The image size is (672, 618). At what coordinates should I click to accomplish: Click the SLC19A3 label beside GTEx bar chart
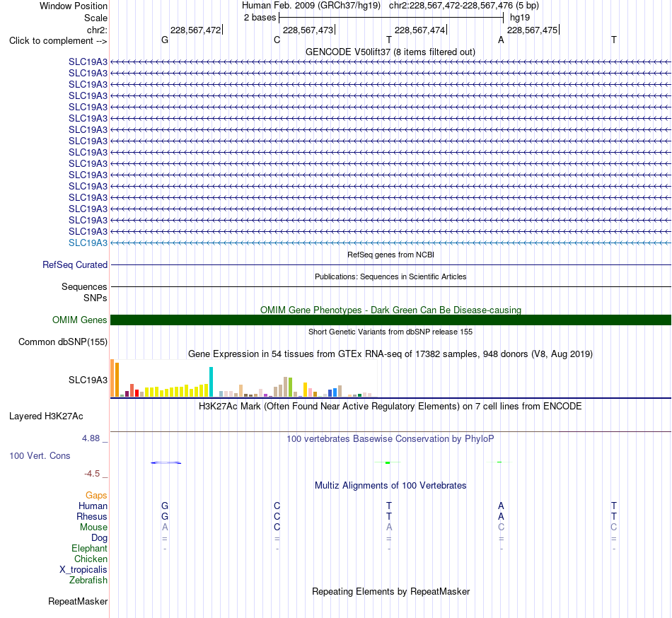[x=88, y=380]
